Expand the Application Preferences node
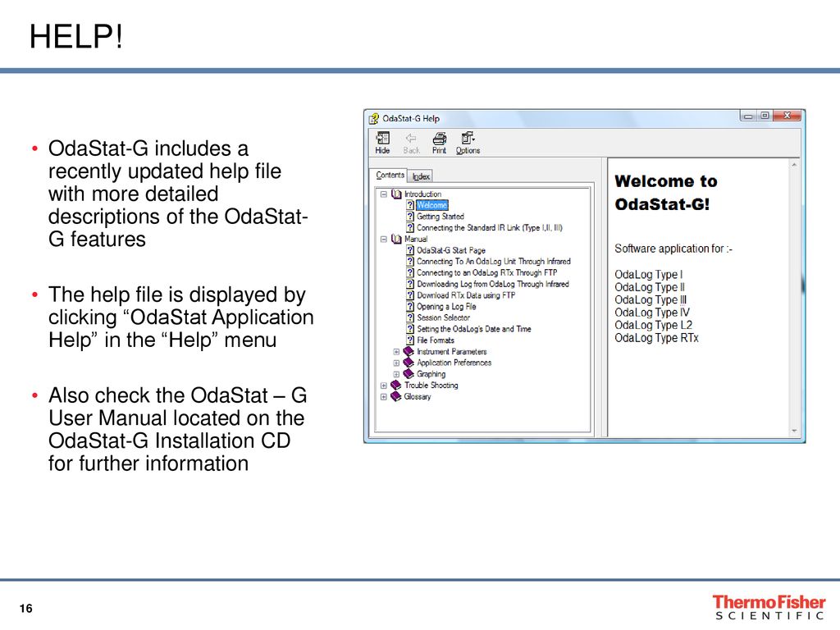The width and height of the screenshot is (840, 630). click(396, 363)
